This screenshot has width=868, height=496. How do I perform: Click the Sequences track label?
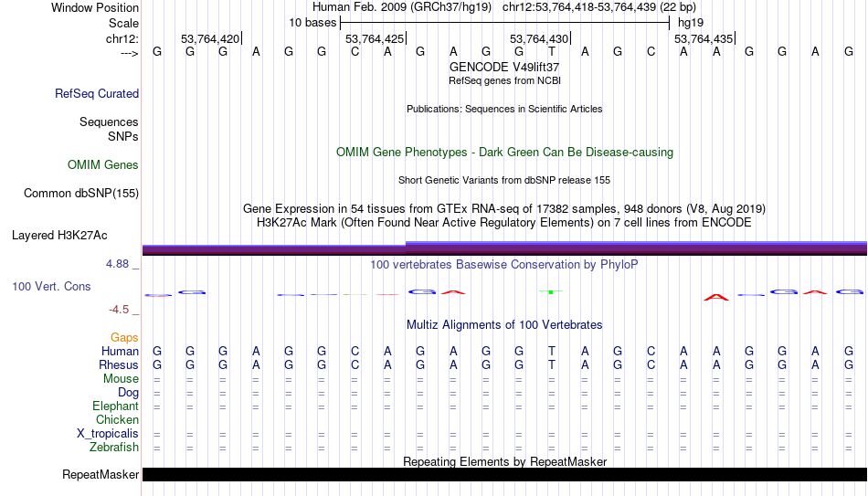[x=109, y=121]
